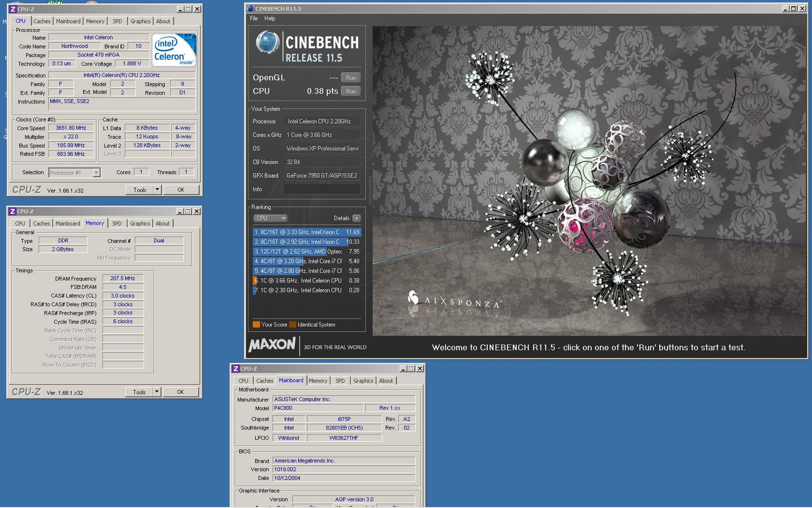The image size is (812, 508).
Task: Click the Manufacturer field ASUSTeK Computer Inc.
Action: pyautogui.click(x=344, y=400)
